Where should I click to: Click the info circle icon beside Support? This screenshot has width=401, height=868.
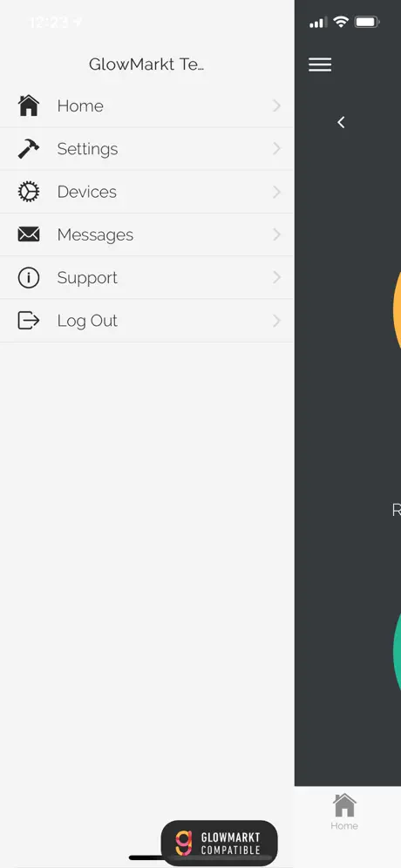click(x=29, y=277)
